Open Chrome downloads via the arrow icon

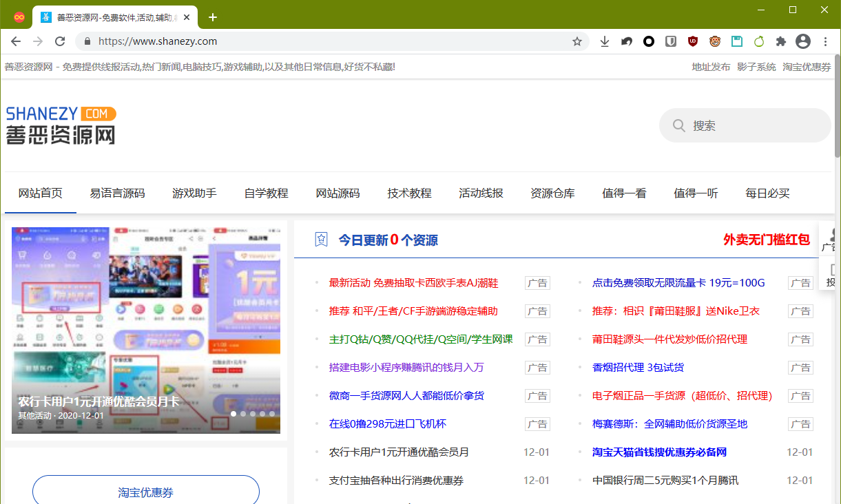604,41
